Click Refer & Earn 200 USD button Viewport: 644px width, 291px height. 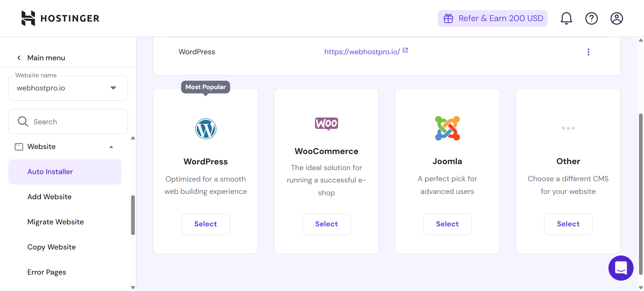pos(492,18)
